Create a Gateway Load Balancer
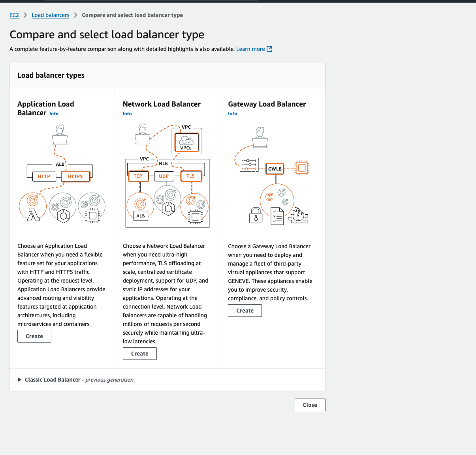 pyautogui.click(x=245, y=311)
